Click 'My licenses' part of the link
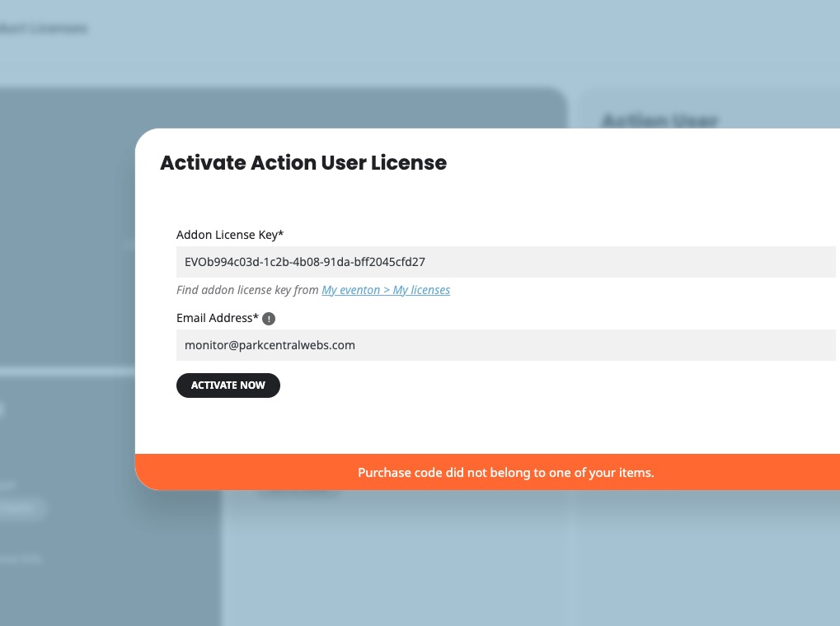 click(421, 290)
